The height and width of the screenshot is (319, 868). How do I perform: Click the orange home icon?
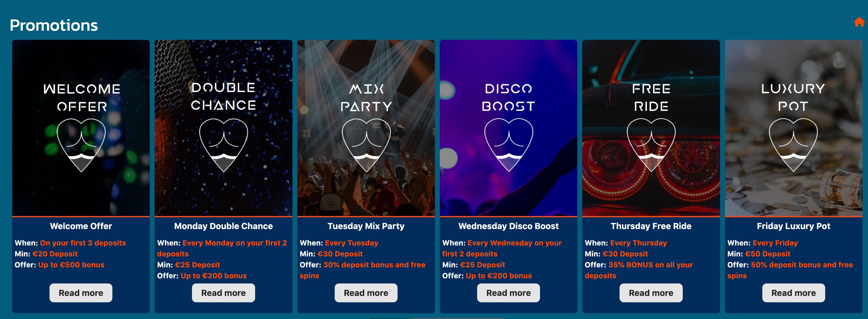tap(859, 22)
